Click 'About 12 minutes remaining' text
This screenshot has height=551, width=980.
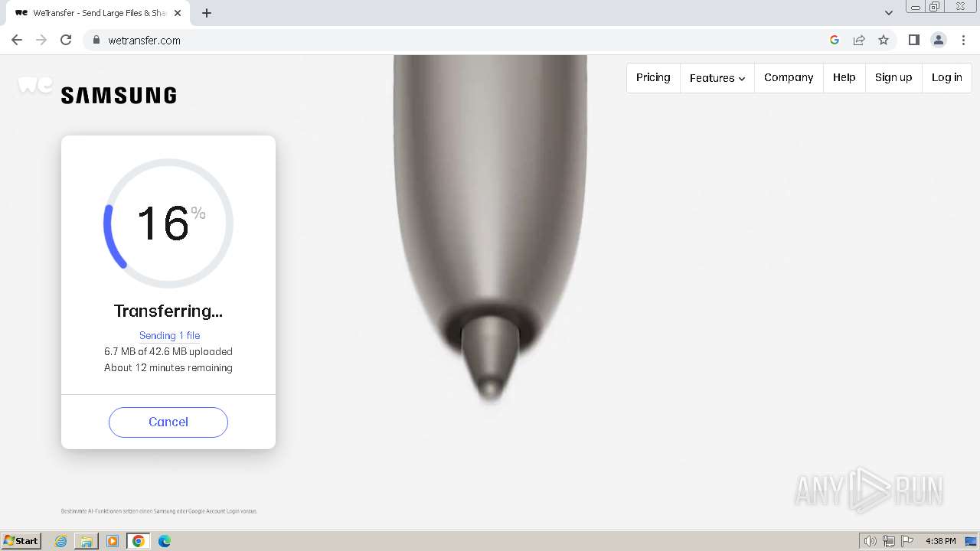168,367
